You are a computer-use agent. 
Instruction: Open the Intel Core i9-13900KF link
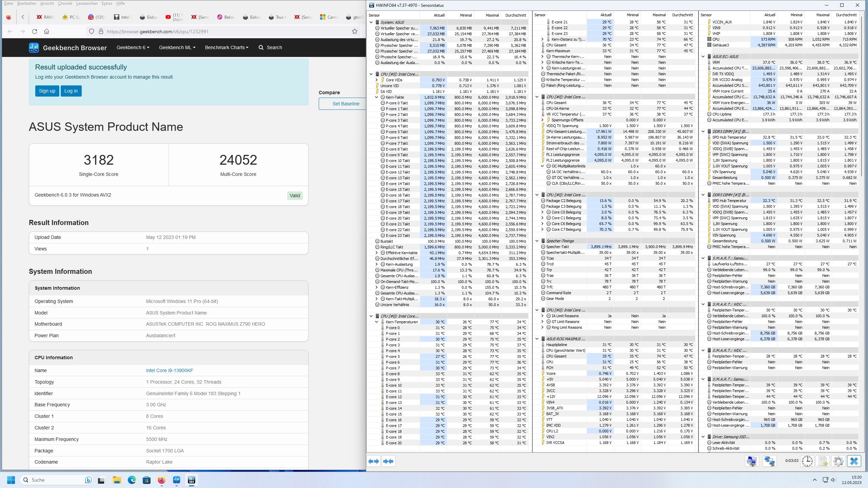pos(170,370)
